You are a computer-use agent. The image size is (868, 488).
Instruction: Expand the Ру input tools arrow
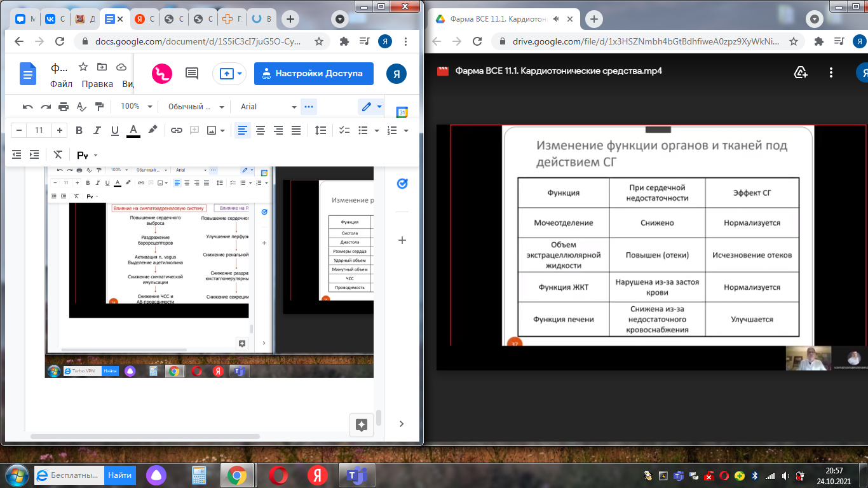click(96, 155)
